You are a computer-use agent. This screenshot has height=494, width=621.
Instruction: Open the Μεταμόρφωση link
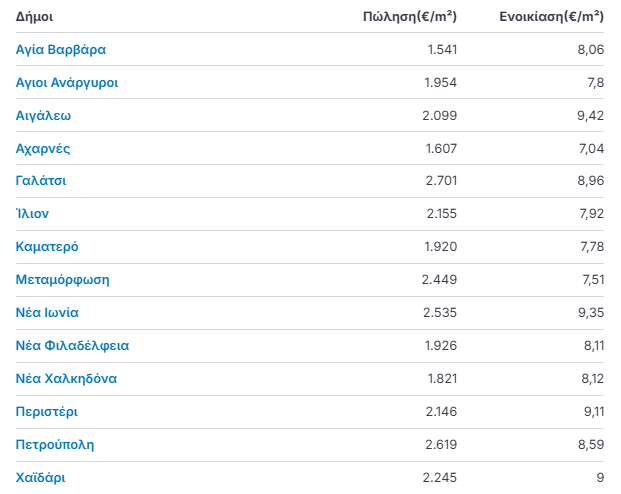coord(63,280)
